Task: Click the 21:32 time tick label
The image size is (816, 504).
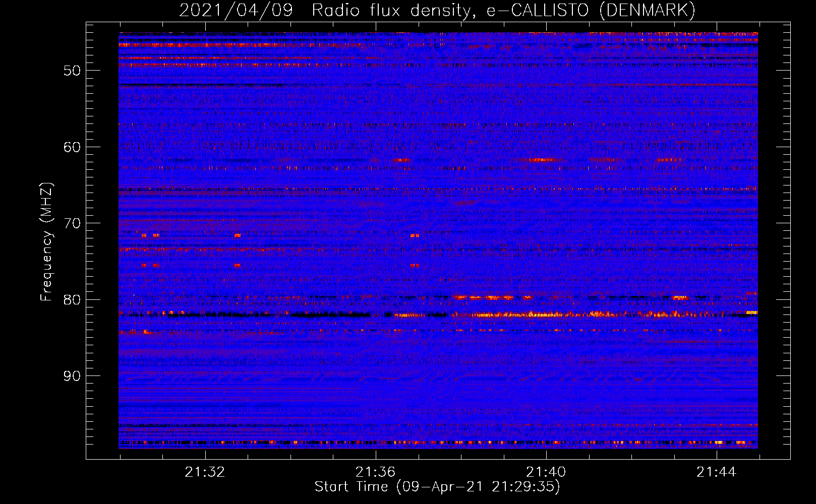Action: pyautogui.click(x=205, y=472)
